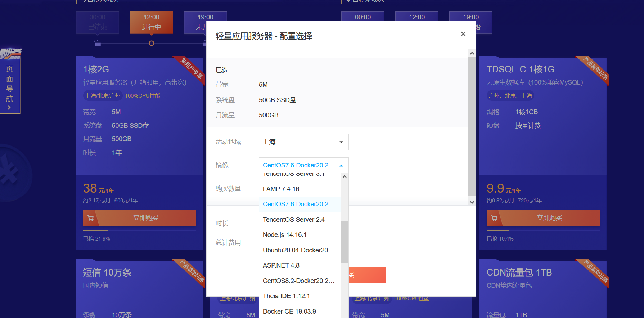Close the configuration dialog with X
Screen dimensions: 644x318
pos(463,34)
